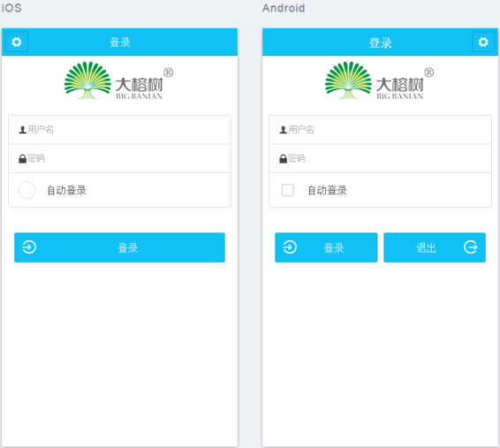Click the lock icon in Android password field
Screen dimensions: 500x448
(x=284, y=158)
